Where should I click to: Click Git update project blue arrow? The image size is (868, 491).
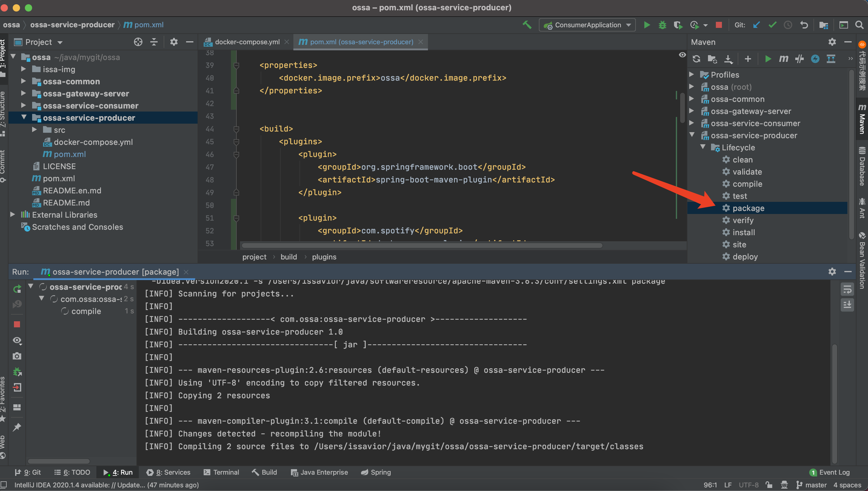(x=756, y=25)
